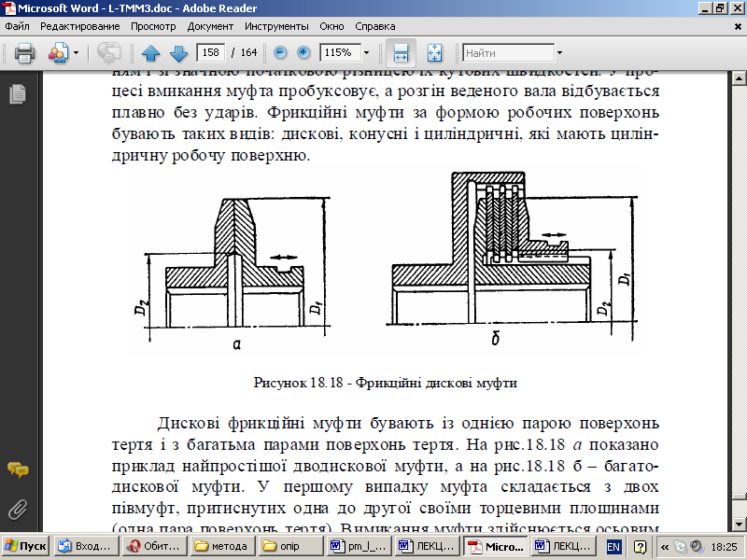This screenshot has height=560, width=747.
Task: Select the Fit Full Page icon
Action: point(434,53)
